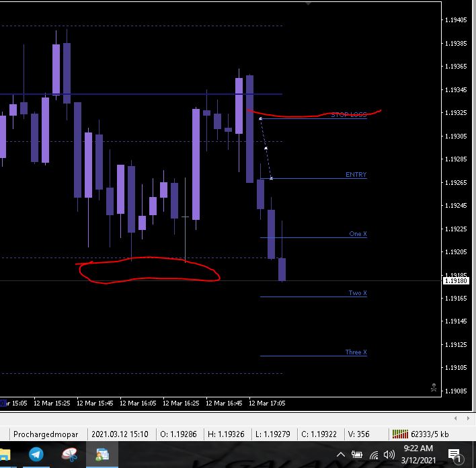Click the chart shift triangle marker at the top
Viewport: 476px width, 468px height.
(x=308, y=3)
